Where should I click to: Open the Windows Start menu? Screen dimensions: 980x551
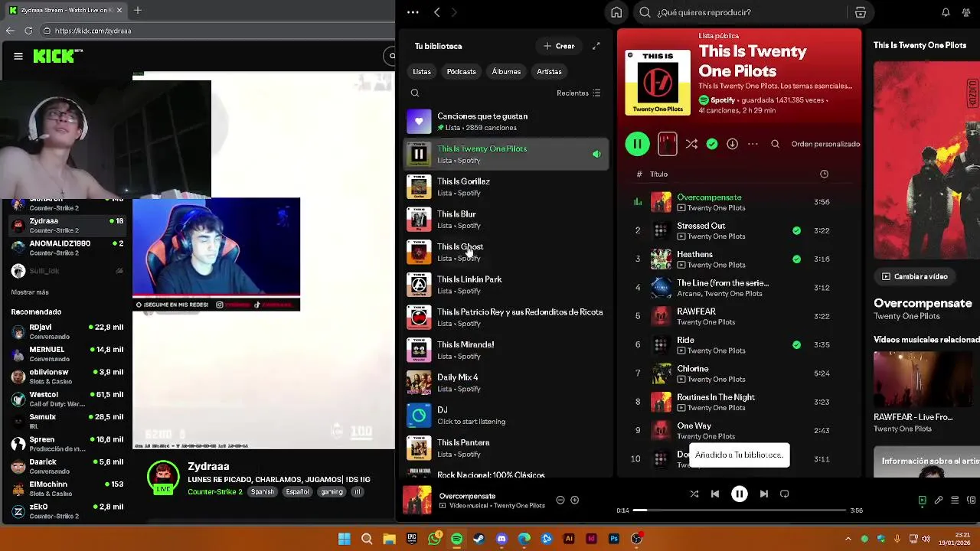345,539
